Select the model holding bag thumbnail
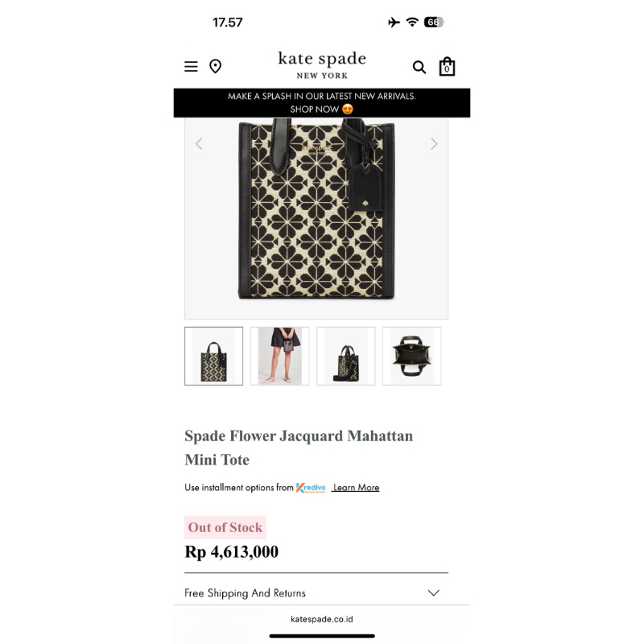Image resolution: width=644 pixels, height=644 pixels. tap(279, 356)
